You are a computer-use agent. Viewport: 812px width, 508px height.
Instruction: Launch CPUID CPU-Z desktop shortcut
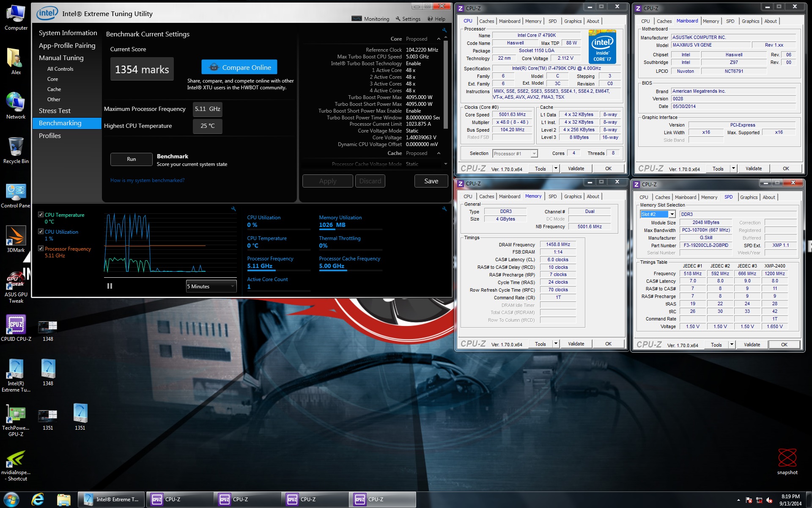tap(16, 329)
